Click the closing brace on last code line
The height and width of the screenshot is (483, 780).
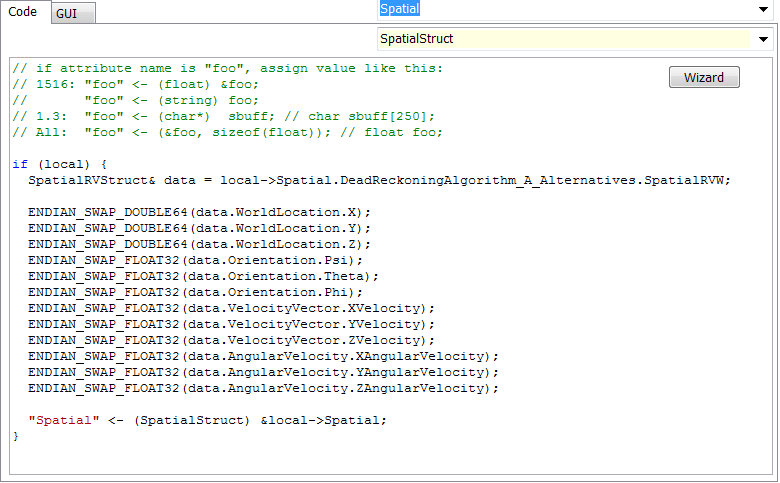pyautogui.click(x=16, y=436)
